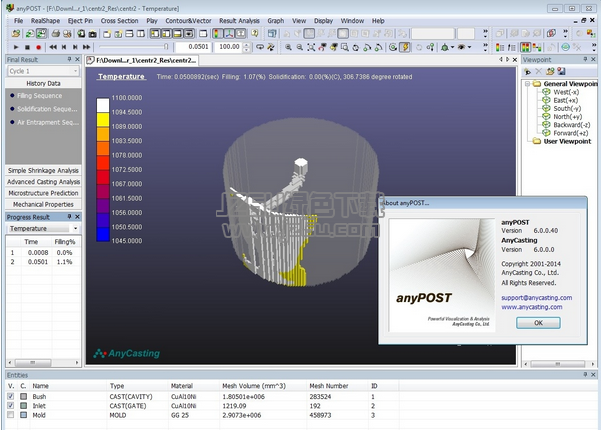Open the support@anycasting.com email link
This screenshot has width=602, height=430.
536,298
